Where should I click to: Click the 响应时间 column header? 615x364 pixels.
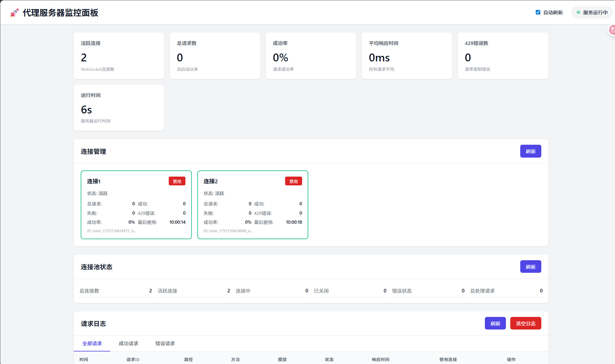pos(380,359)
